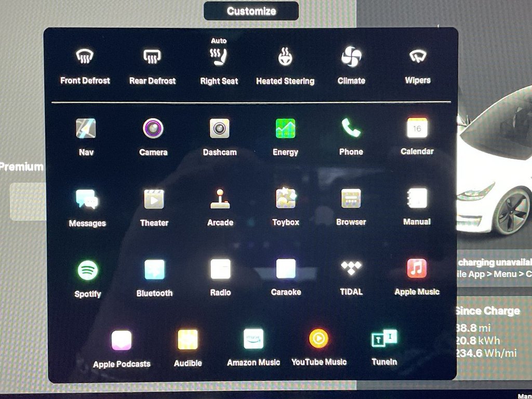Open the Wipers settings
Screen dimensions: 532x399
coord(418,57)
